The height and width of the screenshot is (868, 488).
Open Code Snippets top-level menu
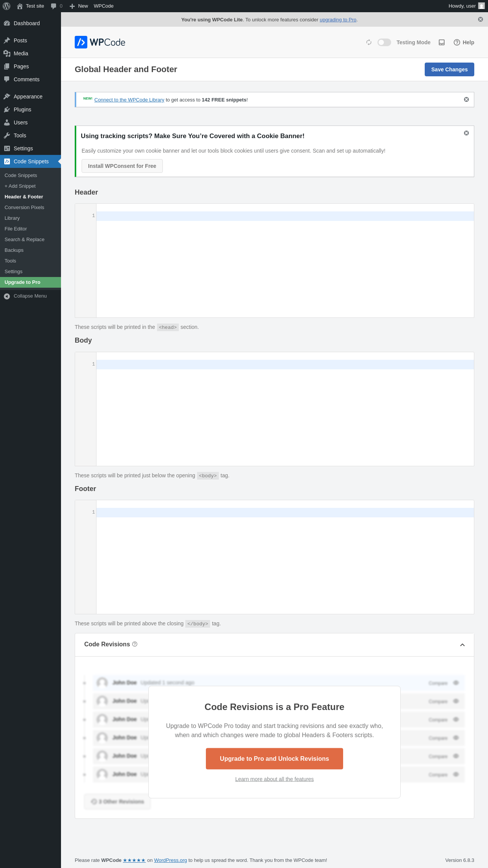coord(30,161)
